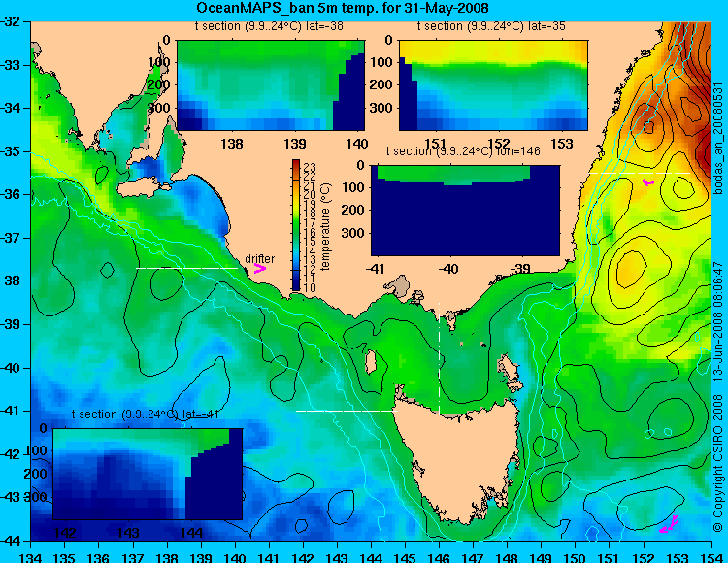The image size is (728, 563).
Task: Click the "10" label at the color bar bottom
Action: pyautogui.click(x=310, y=288)
